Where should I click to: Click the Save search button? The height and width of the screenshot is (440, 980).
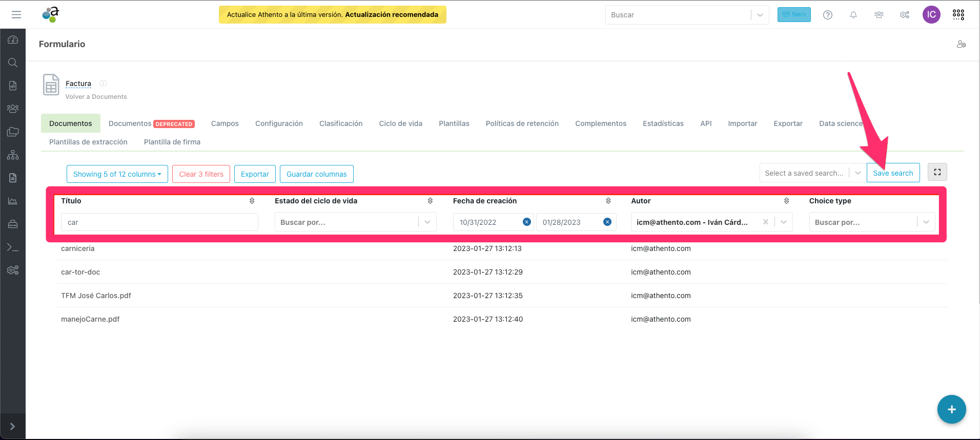893,173
